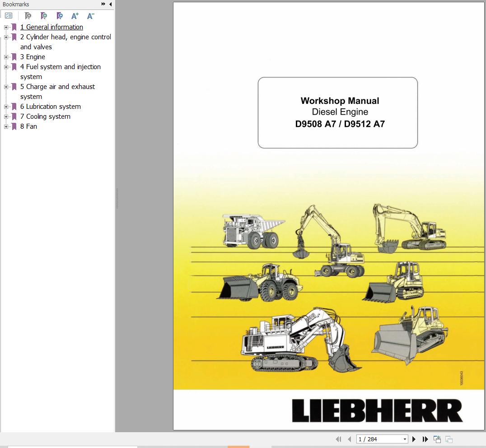486x448 pixels.
Task: Click the previous view icon
Action: click(x=437, y=439)
